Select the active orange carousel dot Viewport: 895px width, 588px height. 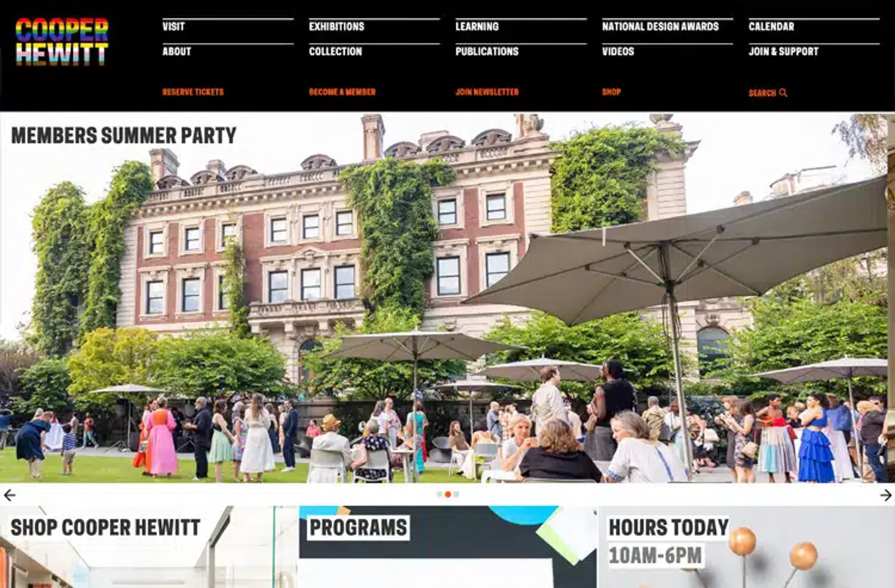click(447, 494)
